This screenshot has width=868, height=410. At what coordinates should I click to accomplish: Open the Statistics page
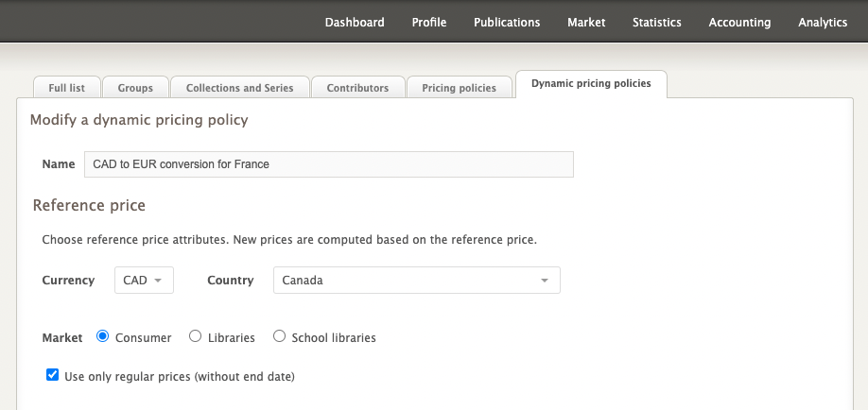pyautogui.click(x=657, y=23)
